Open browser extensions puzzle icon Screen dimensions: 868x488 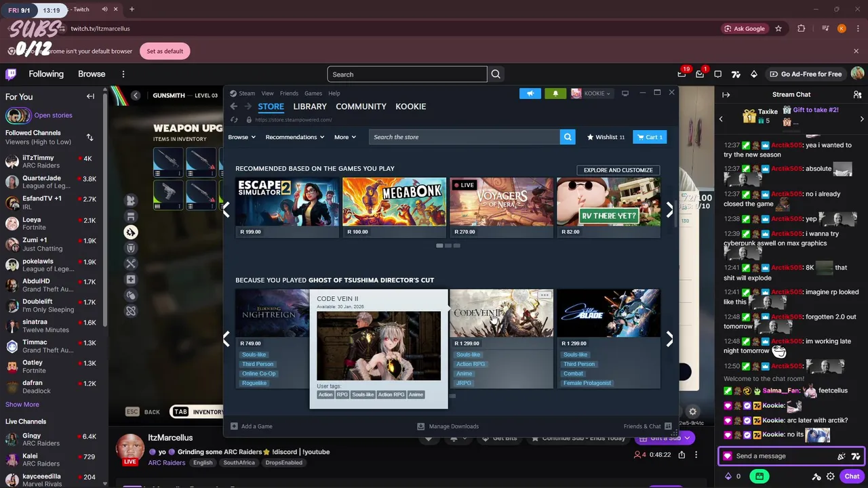click(x=802, y=28)
